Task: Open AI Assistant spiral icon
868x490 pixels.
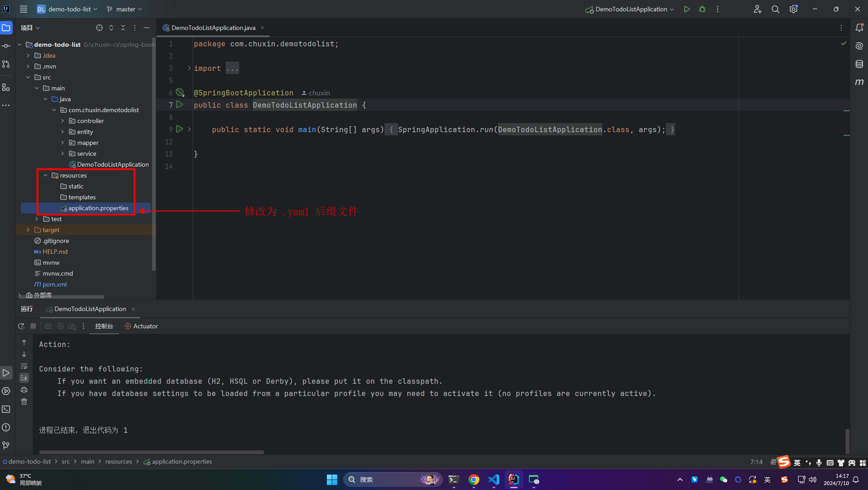Action: [x=859, y=46]
